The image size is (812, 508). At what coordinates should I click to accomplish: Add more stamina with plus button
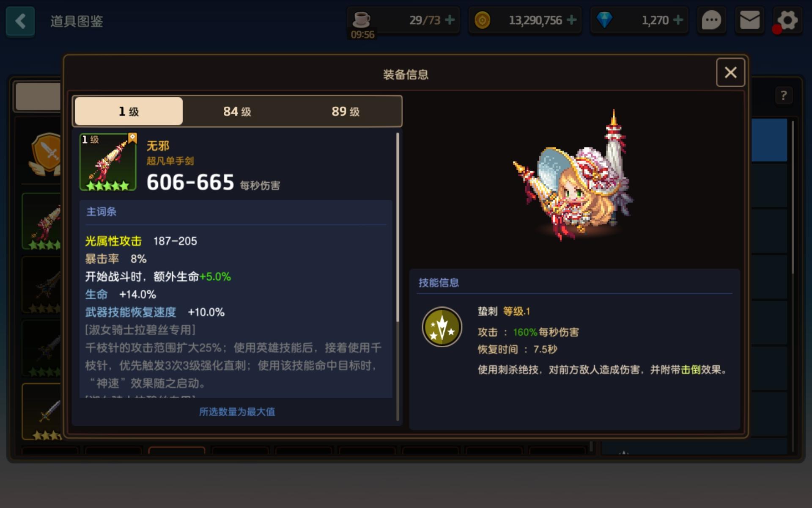(450, 20)
